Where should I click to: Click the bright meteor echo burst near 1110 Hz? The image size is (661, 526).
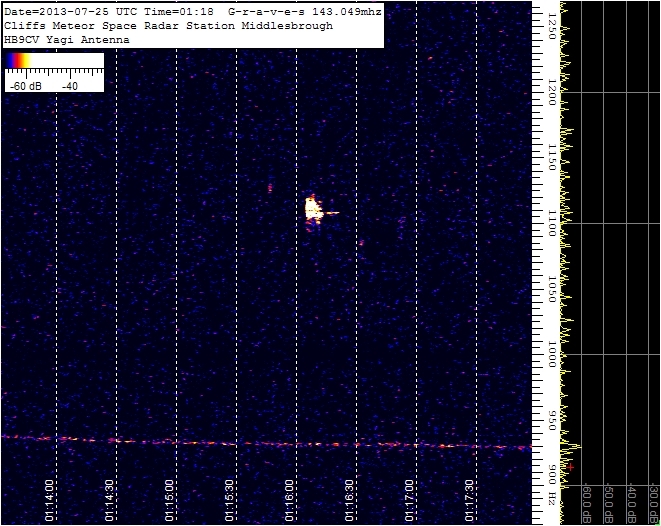pyautogui.click(x=314, y=209)
